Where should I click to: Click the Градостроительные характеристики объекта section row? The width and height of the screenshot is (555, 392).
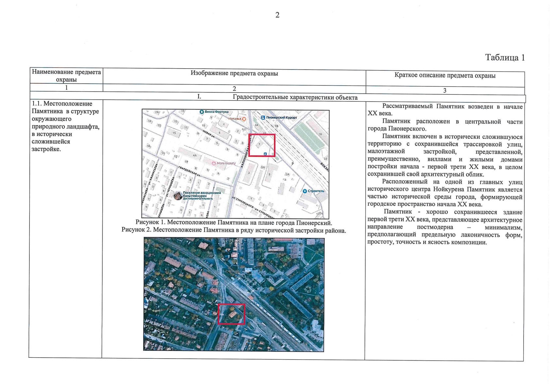[295, 97]
